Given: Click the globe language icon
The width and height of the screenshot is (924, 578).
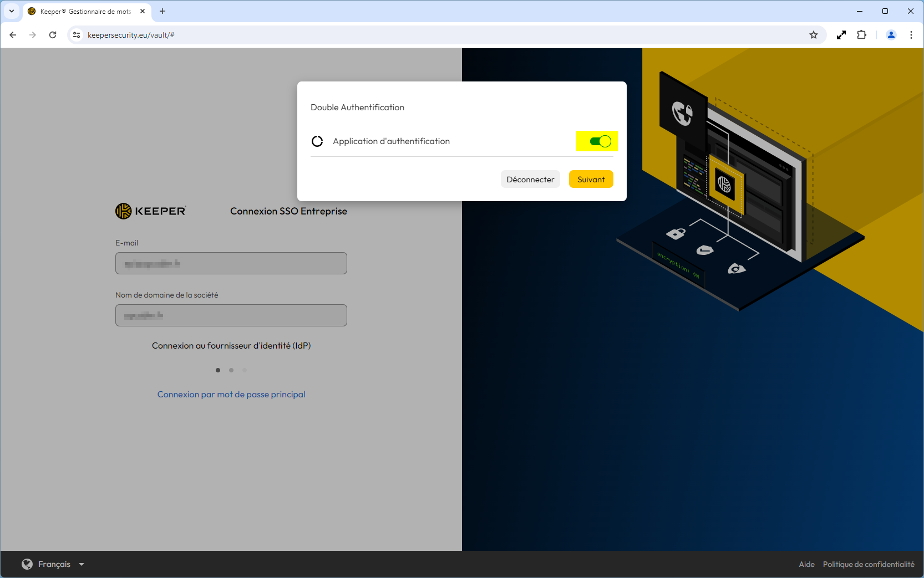Looking at the screenshot, I should click(27, 564).
